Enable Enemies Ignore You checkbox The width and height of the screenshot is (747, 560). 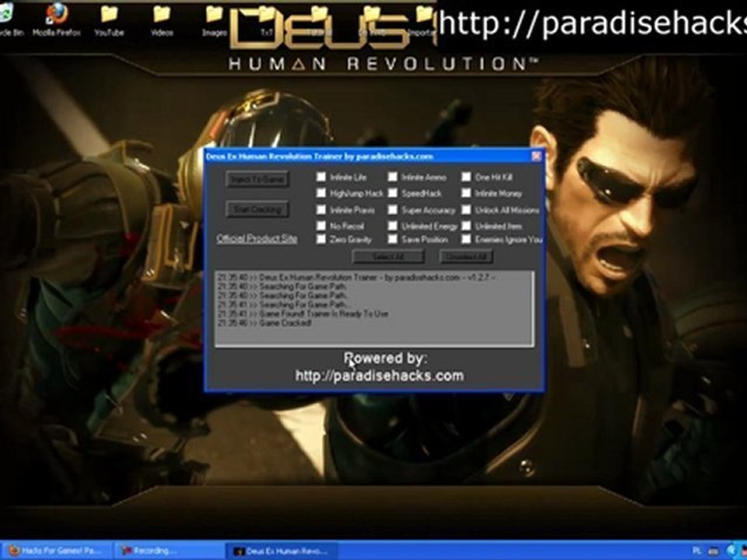coord(466,239)
